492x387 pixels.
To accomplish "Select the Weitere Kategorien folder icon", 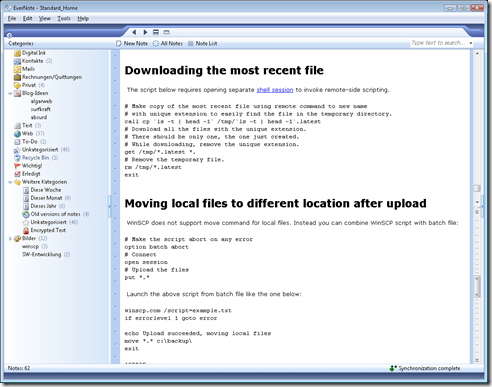I will click(x=17, y=182).
